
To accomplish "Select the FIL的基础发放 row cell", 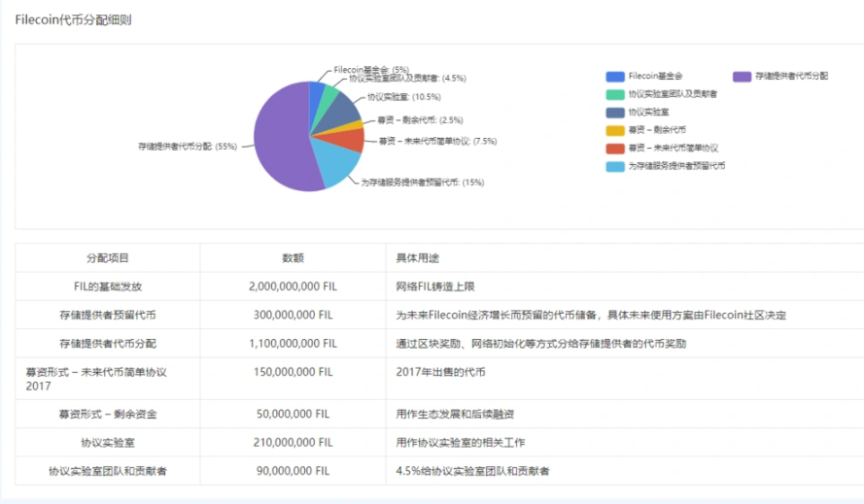I will coord(108,286).
